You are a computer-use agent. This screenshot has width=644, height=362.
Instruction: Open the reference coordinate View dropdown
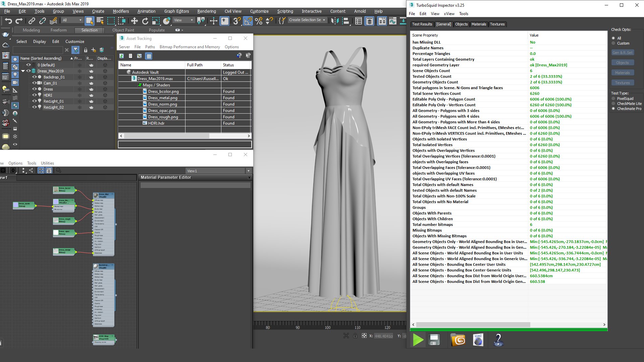pos(183,20)
